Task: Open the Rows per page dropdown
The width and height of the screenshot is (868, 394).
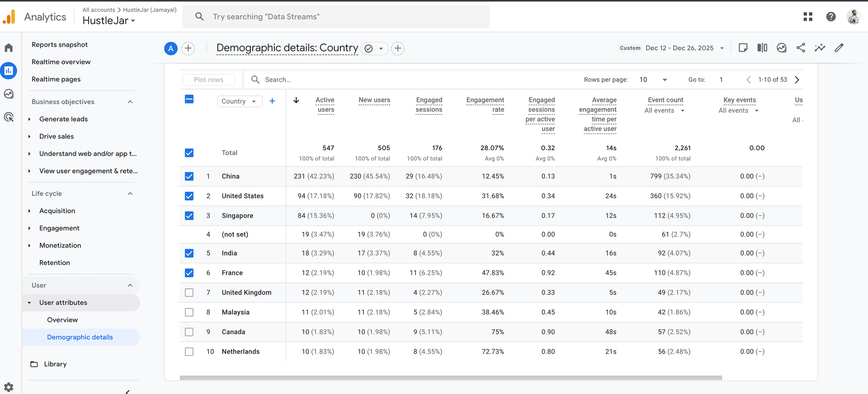Action: (653, 80)
